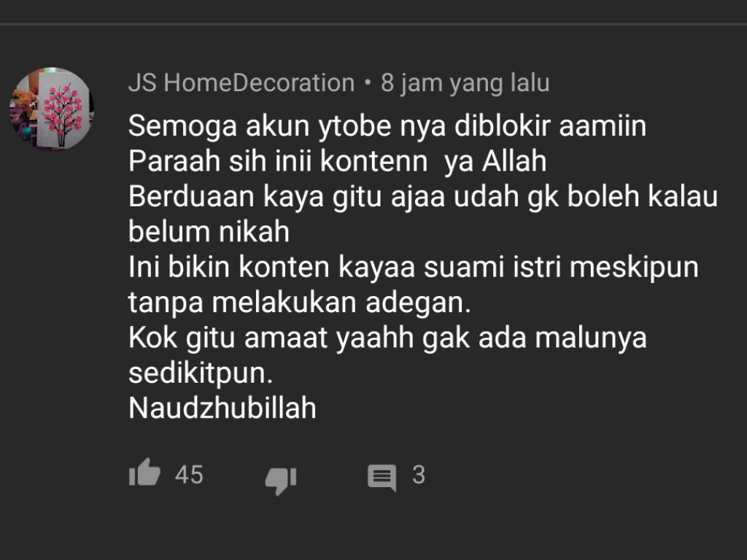Screen dimensions: 747x560
Task: Click the word 'Naudzhubillah'
Action: click(222, 408)
